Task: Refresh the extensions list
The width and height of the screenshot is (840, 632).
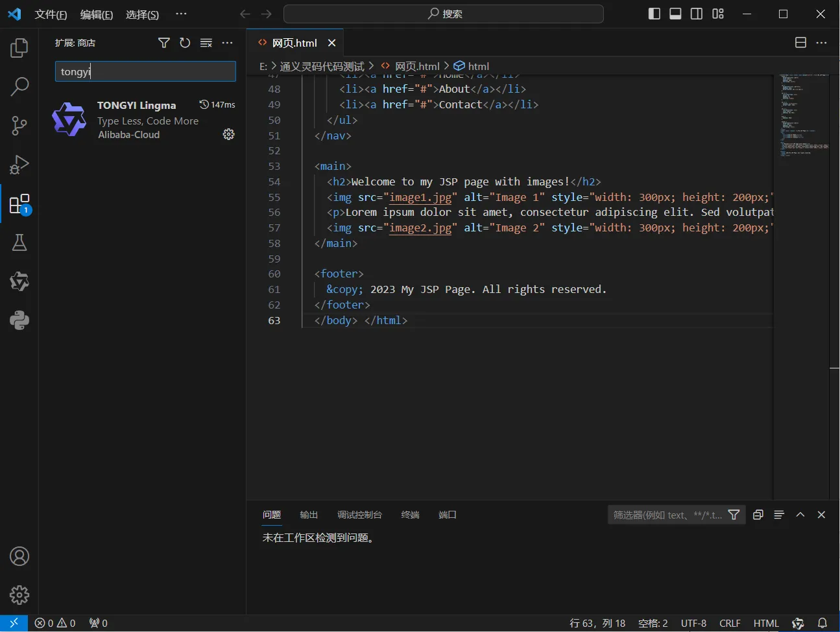Action: (x=185, y=43)
